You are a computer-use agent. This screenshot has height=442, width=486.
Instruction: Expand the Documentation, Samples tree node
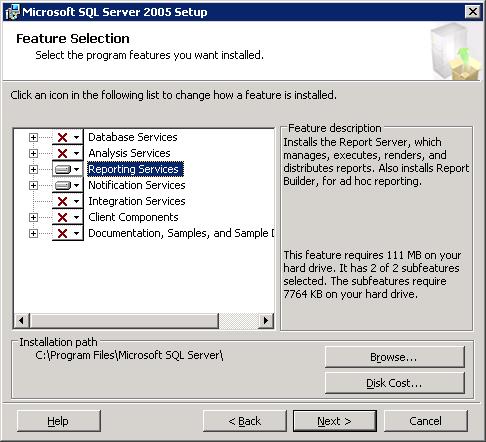point(33,233)
